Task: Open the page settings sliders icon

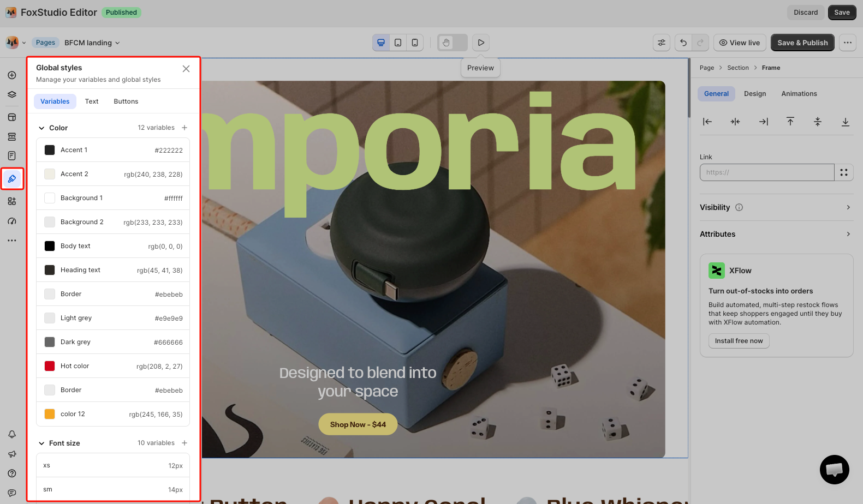Action: click(662, 43)
